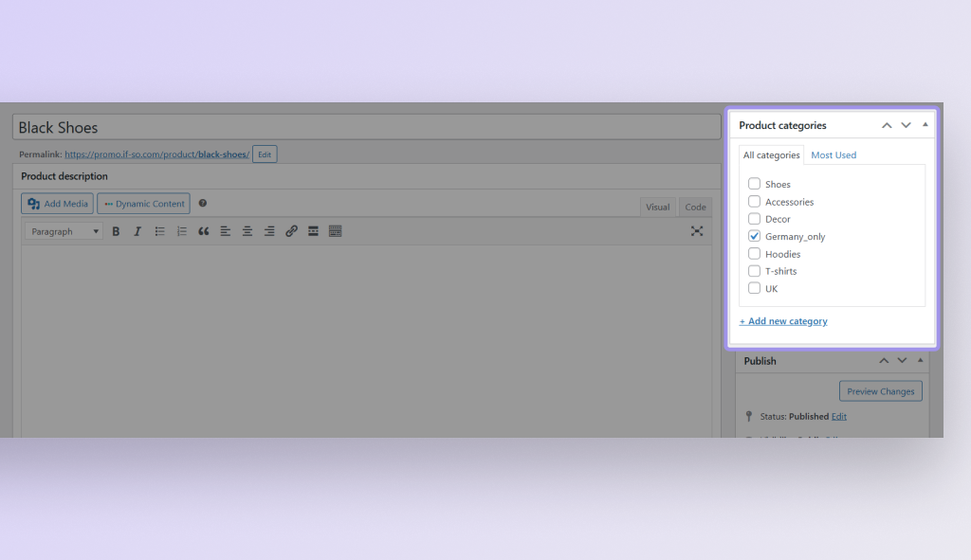Apply italic formatting in the editor
This screenshot has width=971, height=560.
(137, 231)
